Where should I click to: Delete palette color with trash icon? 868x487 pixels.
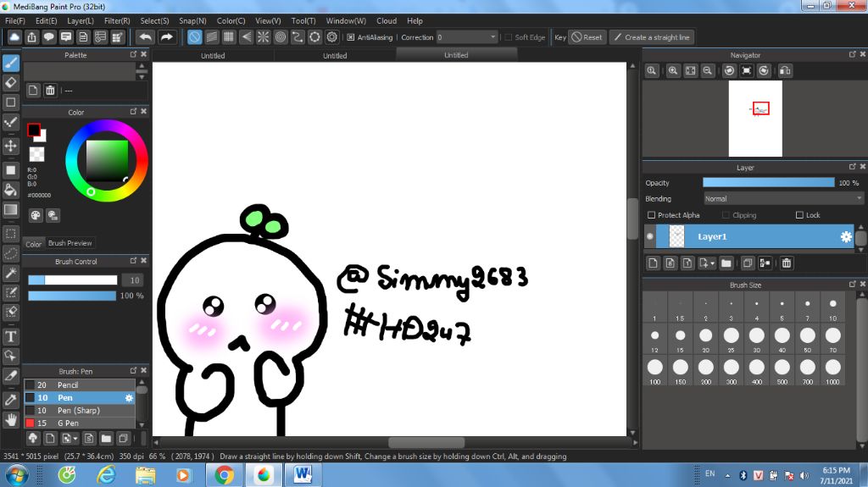click(50, 91)
